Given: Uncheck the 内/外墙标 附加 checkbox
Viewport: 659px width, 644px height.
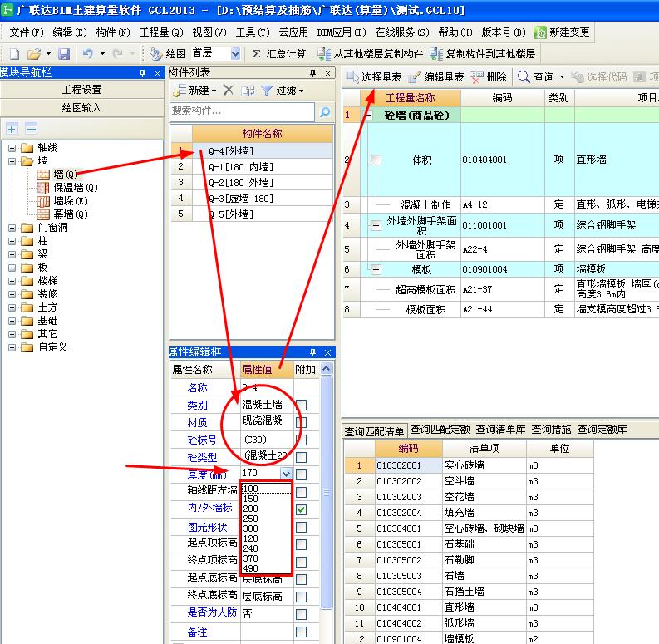Looking at the screenshot, I should tap(302, 510).
